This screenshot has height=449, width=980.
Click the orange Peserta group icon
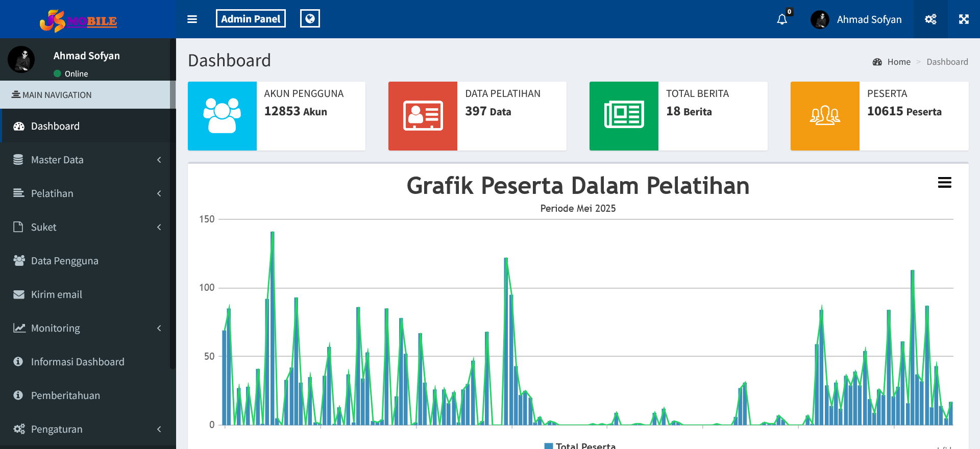[825, 116]
